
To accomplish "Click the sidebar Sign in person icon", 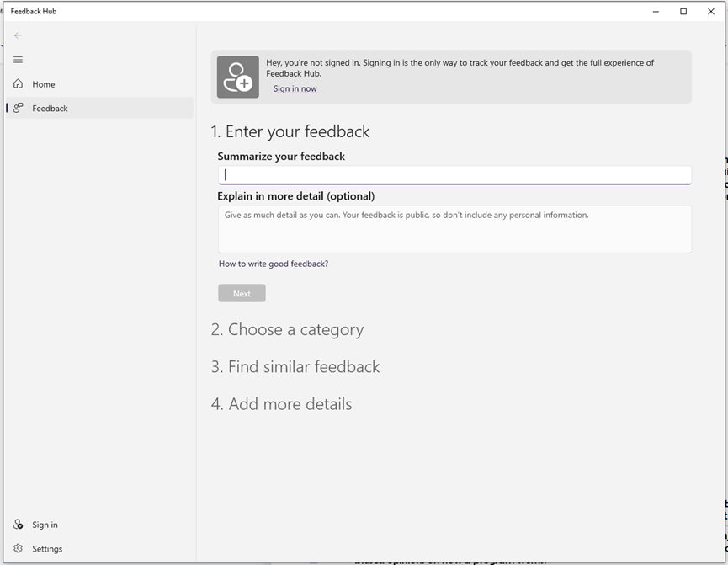I will [x=18, y=525].
